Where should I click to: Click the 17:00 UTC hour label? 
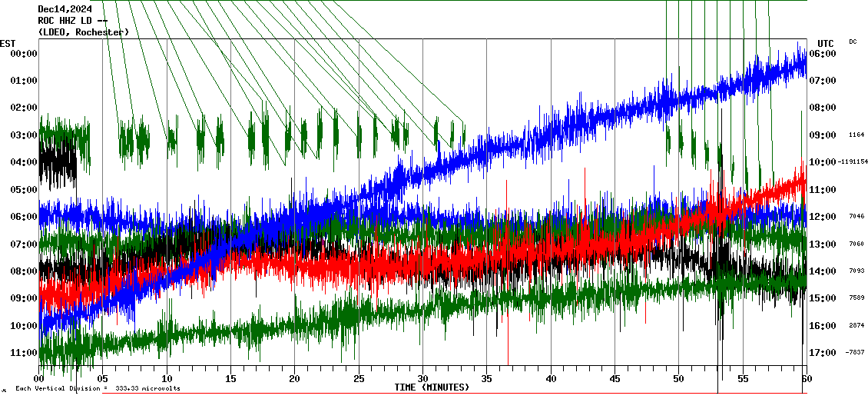click(823, 353)
